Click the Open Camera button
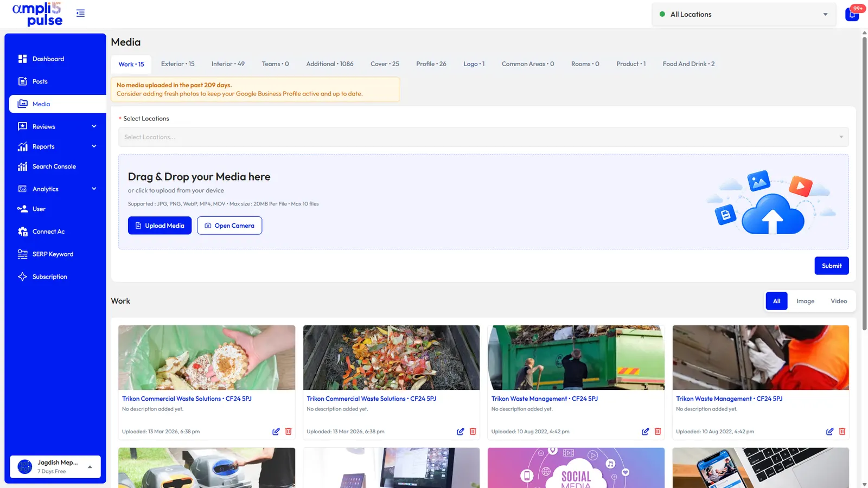Screen dimensions: 868x488 pyautogui.click(x=229, y=226)
